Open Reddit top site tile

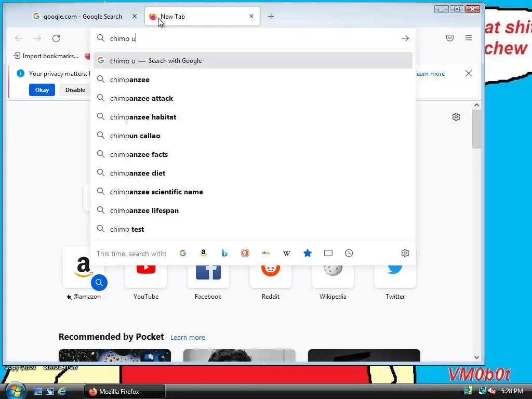pos(270,276)
